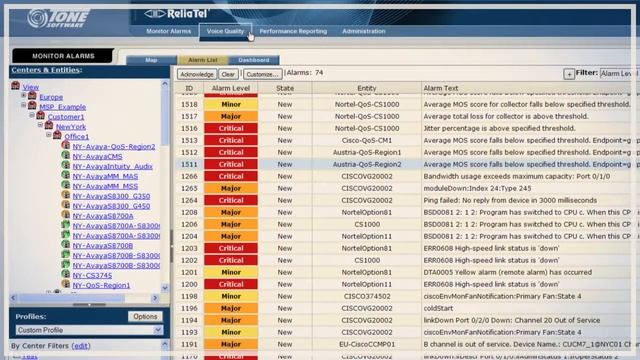
Task: Sort by the Entity column header
Action: (x=367, y=88)
